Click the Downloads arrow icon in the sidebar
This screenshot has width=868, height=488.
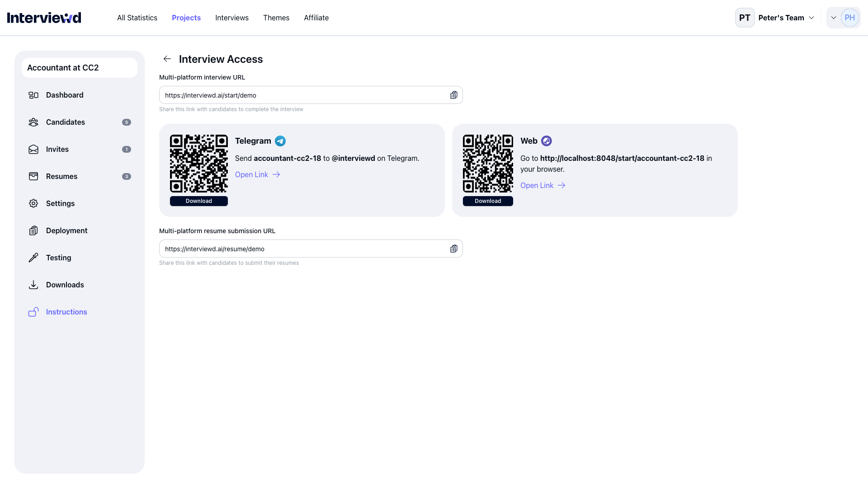click(33, 285)
